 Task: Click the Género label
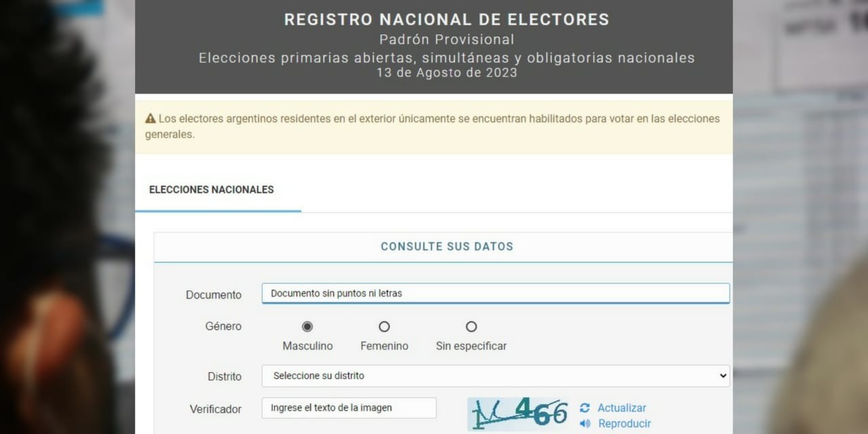click(223, 326)
